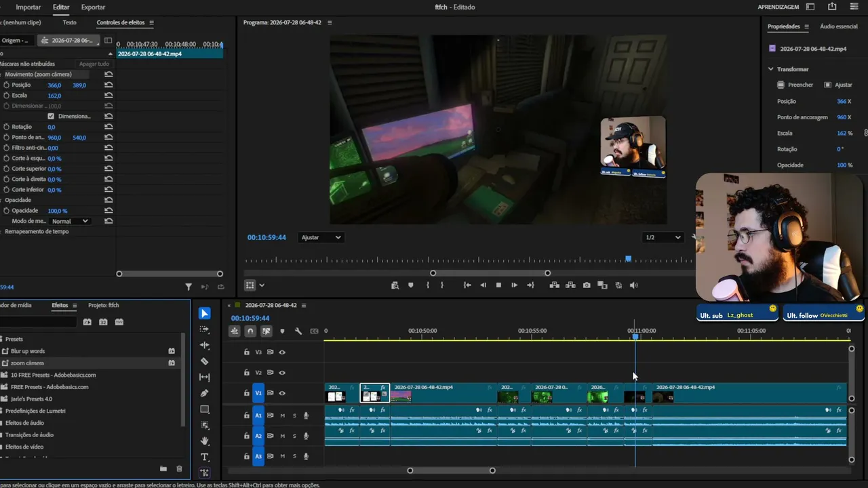Lock track V1
Screen dimensions: 868x488
coord(247,393)
